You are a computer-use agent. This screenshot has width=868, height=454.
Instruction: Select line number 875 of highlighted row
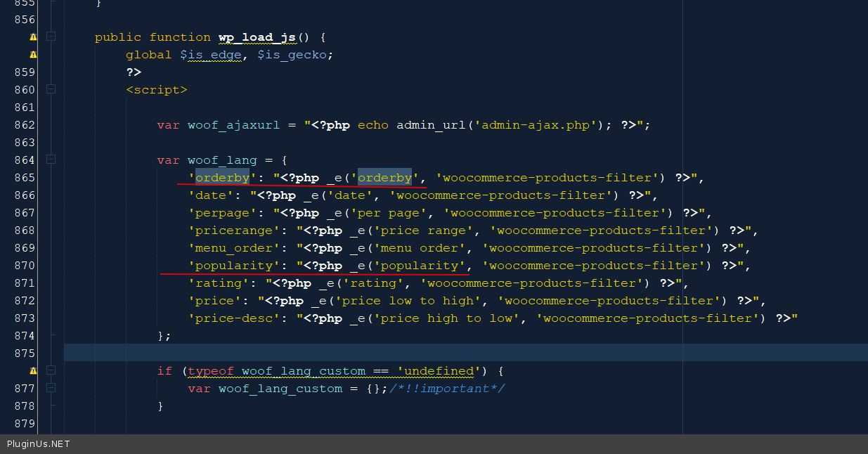tap(25, 354)
